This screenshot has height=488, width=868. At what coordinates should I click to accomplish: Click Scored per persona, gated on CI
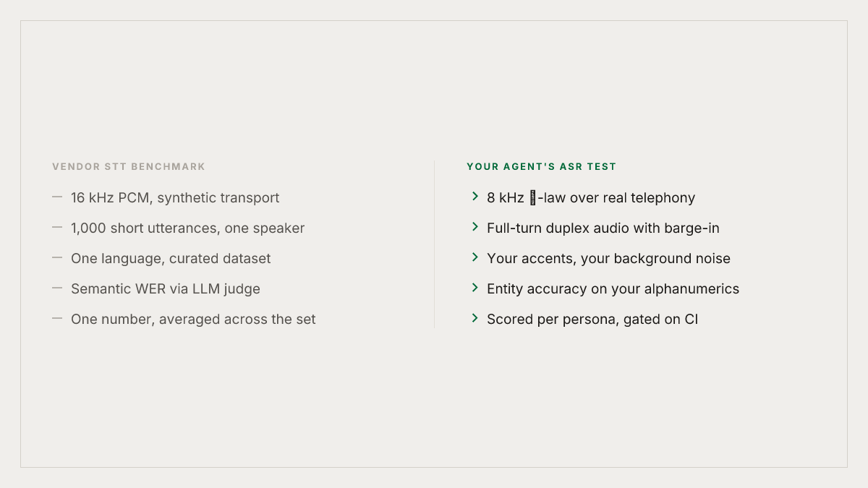click(x=592, y=320)
